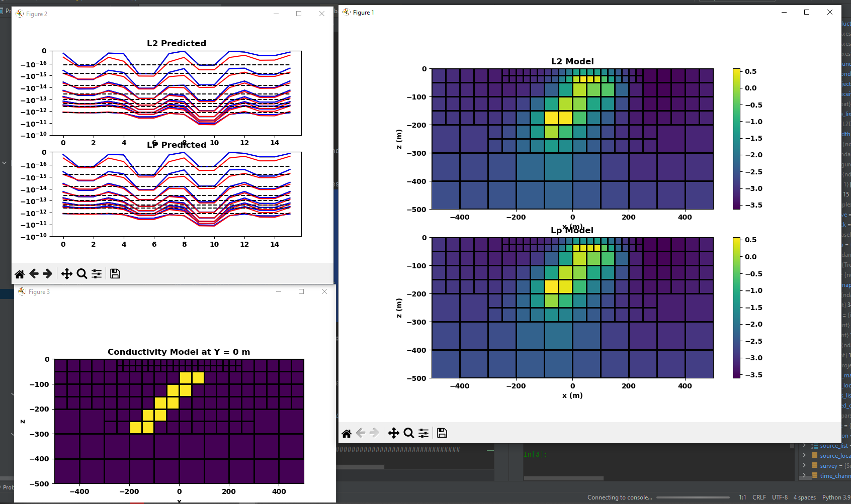Enable zoom-to-rectangle tool in Figure 1
Screen dimensions: 851x504
(x=408, y=433)
